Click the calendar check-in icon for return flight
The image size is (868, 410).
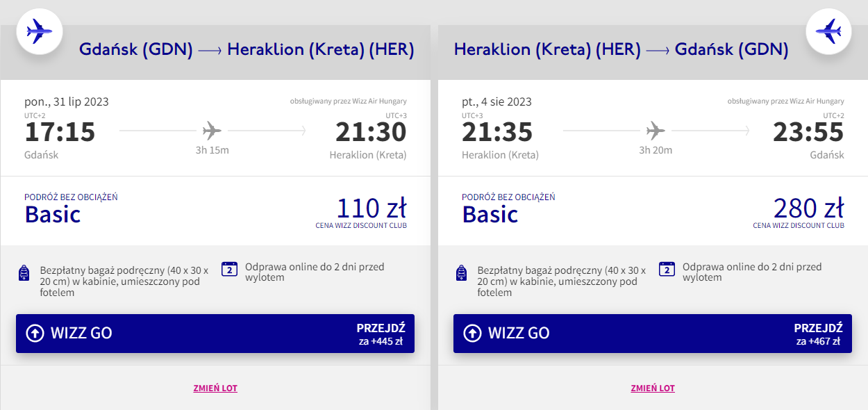point(667,270)
